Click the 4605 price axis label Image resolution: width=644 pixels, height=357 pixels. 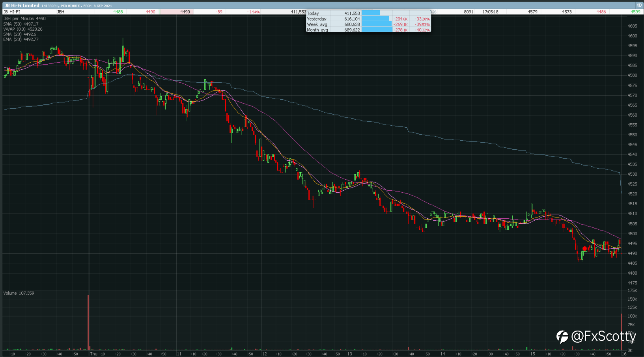click(x=632, y=26)
